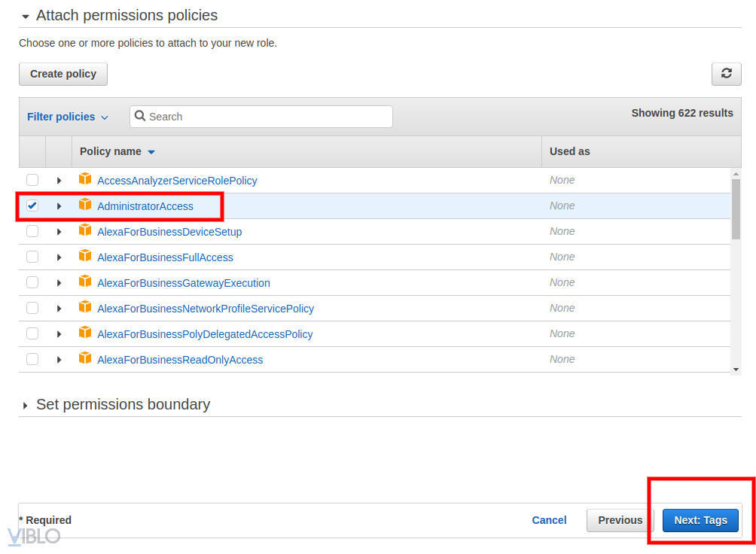Check the AccessAnalyzerServiceRolePolicy checkbox
The height and width of the screenshot is (554, 756).
[32, 180]
